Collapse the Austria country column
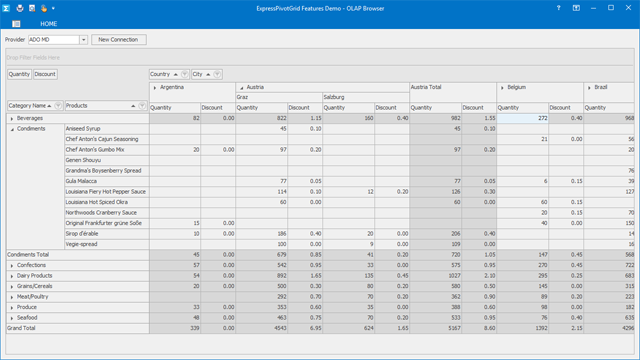This screenshot has height=360, width=640. click(x=241, y=87)
